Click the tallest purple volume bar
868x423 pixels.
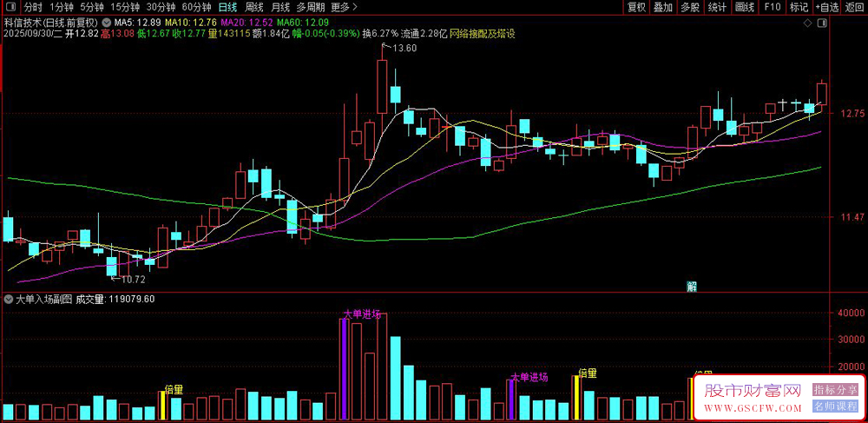click(344, 369)
